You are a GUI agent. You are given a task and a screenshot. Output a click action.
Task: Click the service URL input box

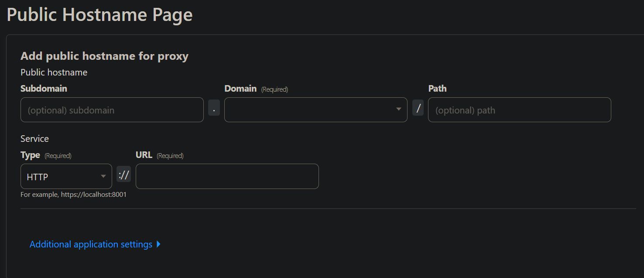(x=227, y=176)
